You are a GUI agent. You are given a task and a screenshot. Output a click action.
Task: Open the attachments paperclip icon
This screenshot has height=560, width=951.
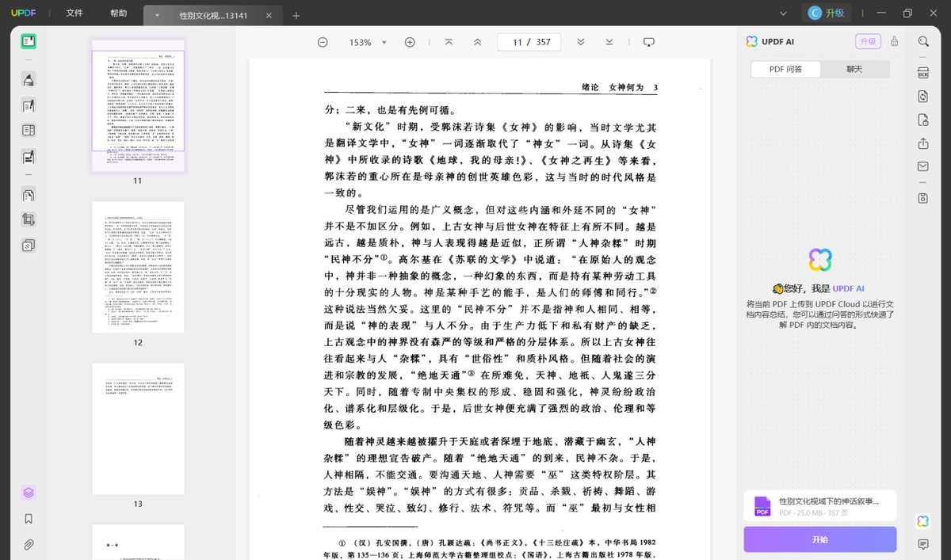coord(29,544)
